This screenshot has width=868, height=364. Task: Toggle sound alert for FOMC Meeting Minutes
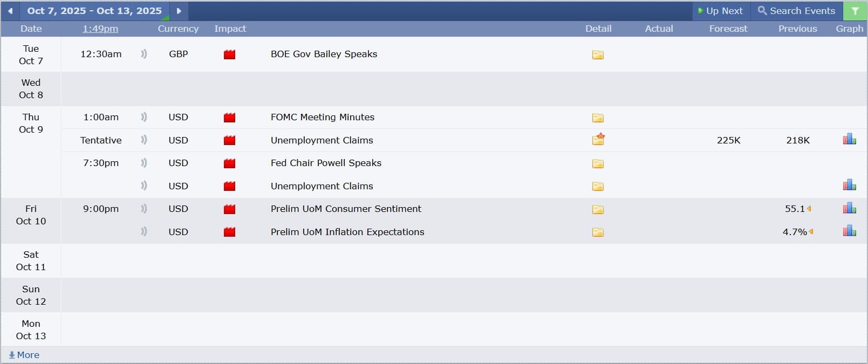(x=143, y=117)
